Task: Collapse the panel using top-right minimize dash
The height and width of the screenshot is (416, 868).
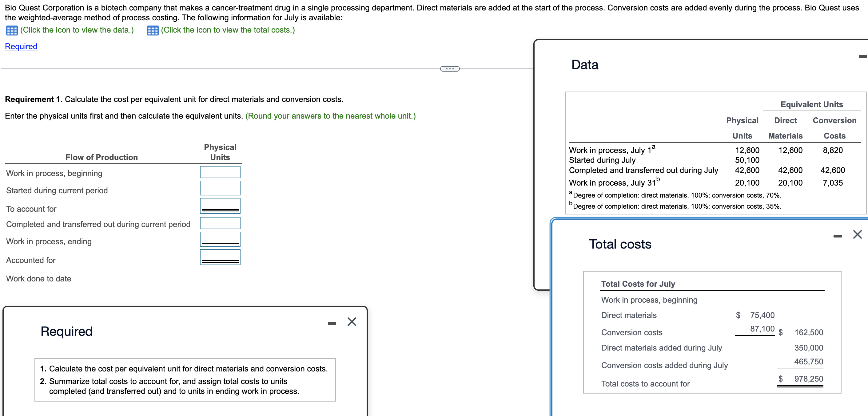Action: coord(863,57)
